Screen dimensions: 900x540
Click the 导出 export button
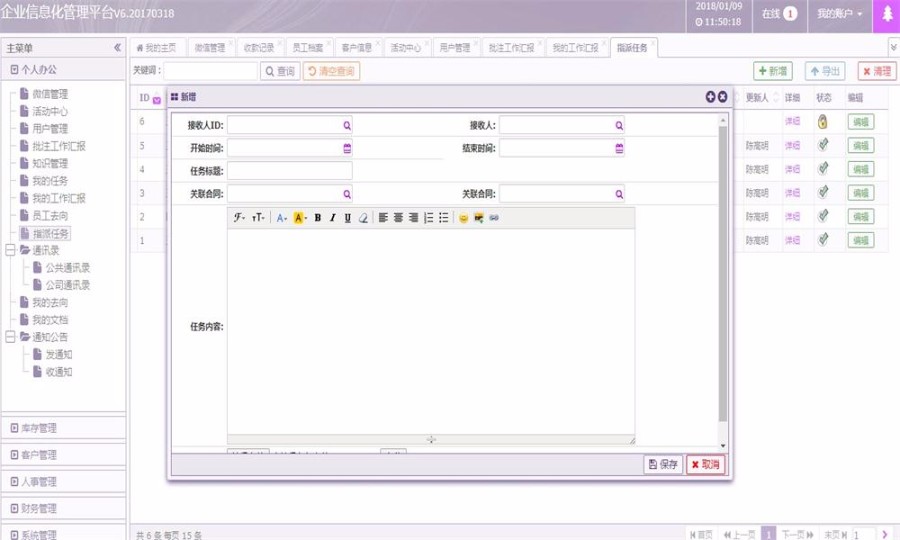[825, 71]
